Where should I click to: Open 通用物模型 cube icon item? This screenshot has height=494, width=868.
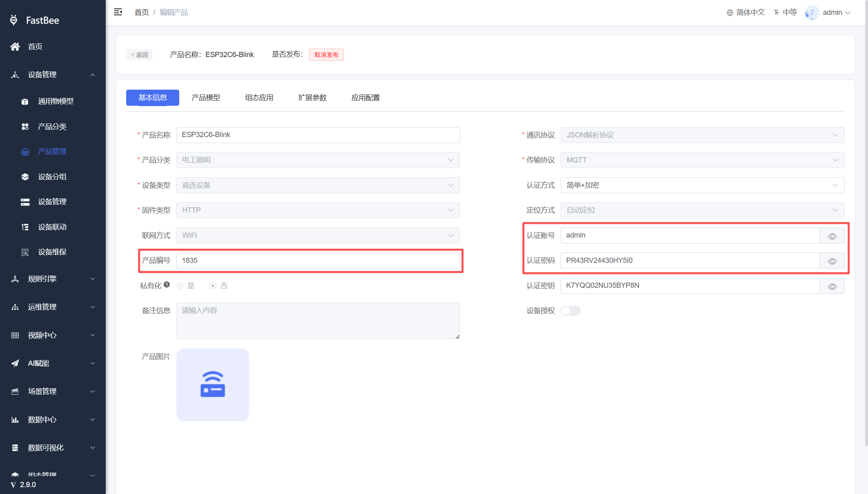(x=25, y=101)
